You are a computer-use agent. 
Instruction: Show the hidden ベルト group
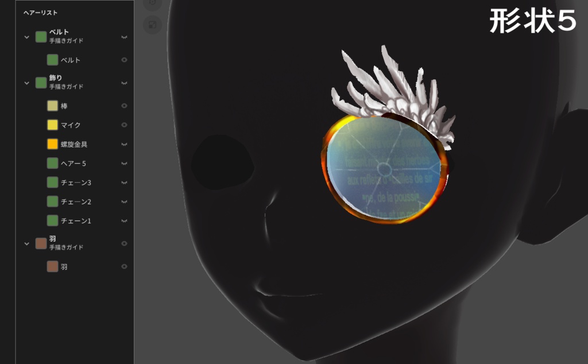[124, 37]
